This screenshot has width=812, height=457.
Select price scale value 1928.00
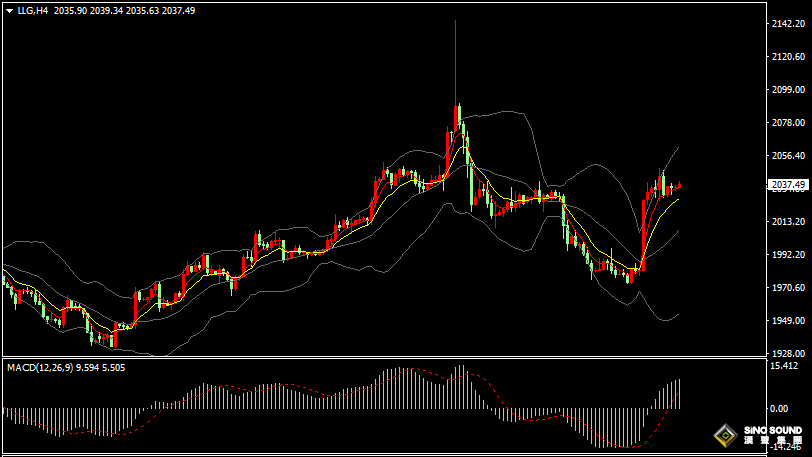pos(788,353)
